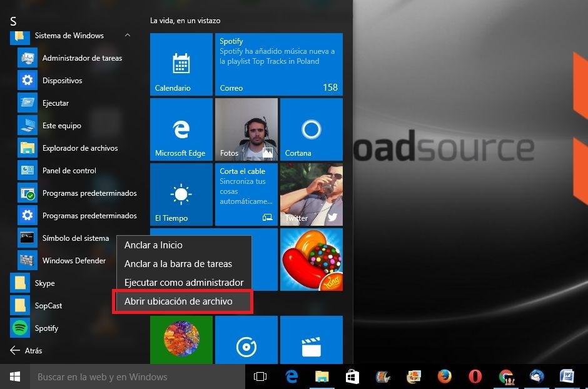Open the green tile with colorful ball
The image size is (588, 389).
click(x=181, y=340)
